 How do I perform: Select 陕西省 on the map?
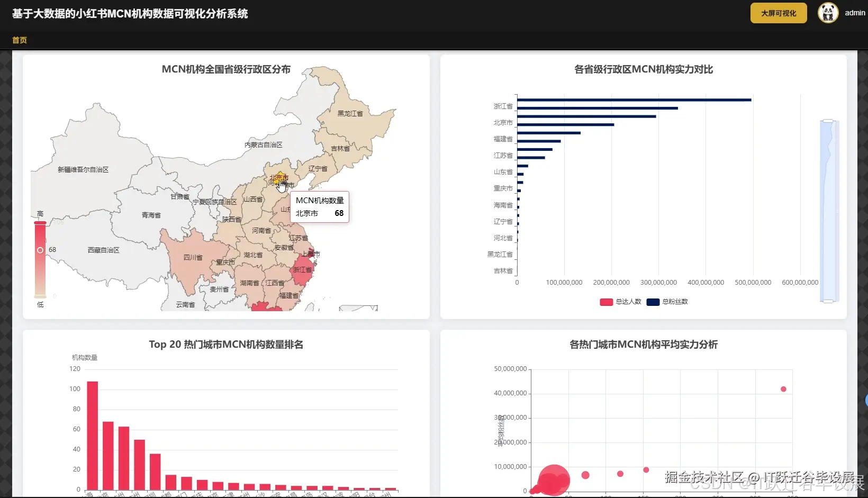click(x=231, y=219)
